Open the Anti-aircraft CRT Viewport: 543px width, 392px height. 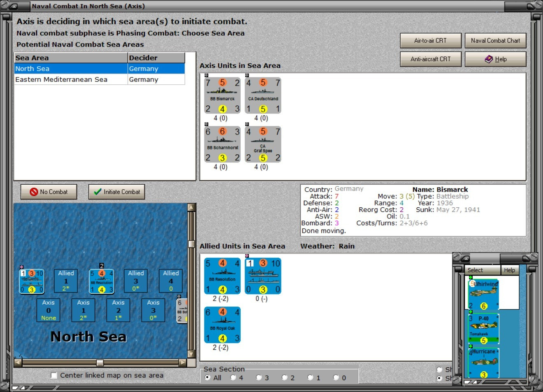430,59
